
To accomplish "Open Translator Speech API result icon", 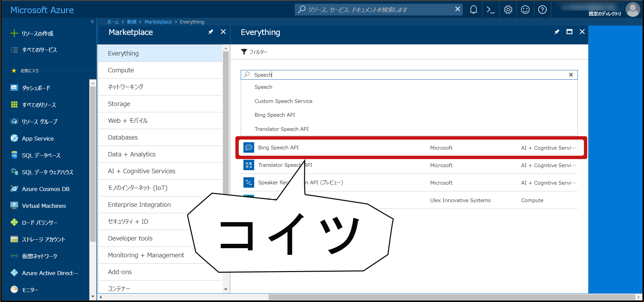I will point(249,165).
